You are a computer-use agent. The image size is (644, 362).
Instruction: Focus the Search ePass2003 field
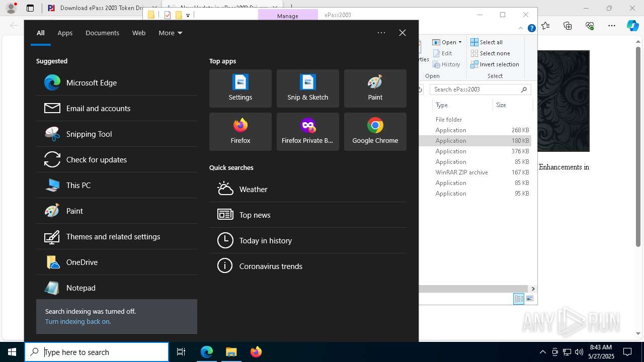coord(480,89)
